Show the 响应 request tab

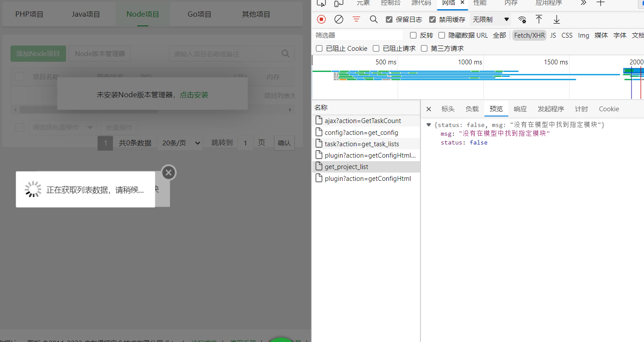tap(520, 109)
